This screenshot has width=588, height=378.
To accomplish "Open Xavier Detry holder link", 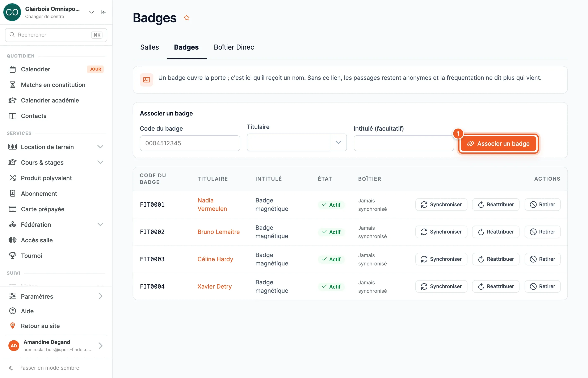I will coord(214,286).
